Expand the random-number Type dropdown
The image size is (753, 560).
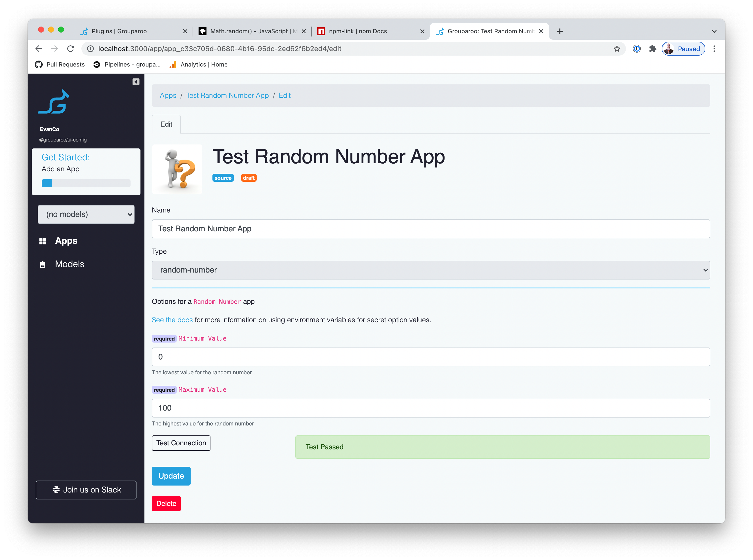[x=430, y=270]
